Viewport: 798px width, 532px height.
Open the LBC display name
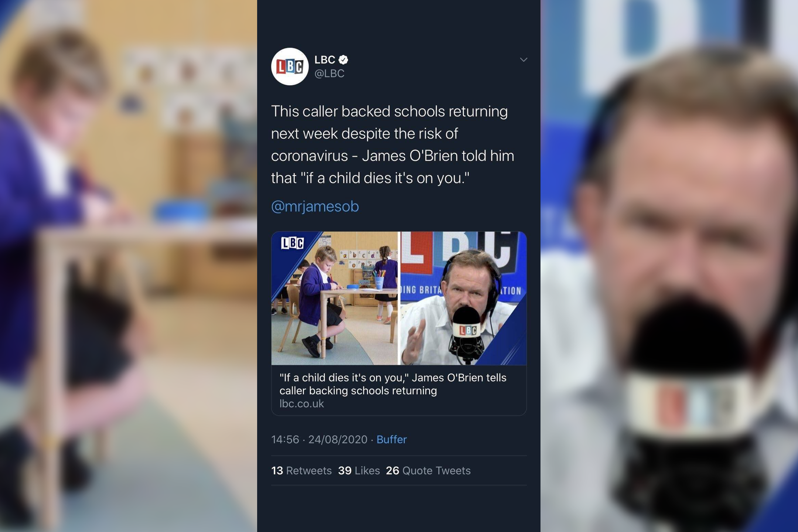(x=325, y=59)
